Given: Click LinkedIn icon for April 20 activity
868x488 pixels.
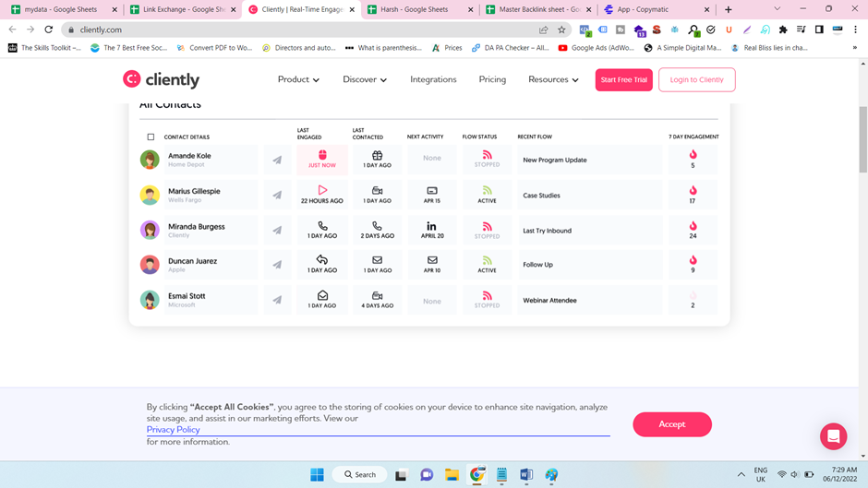Looking at the screenshot, I should 431,226.
